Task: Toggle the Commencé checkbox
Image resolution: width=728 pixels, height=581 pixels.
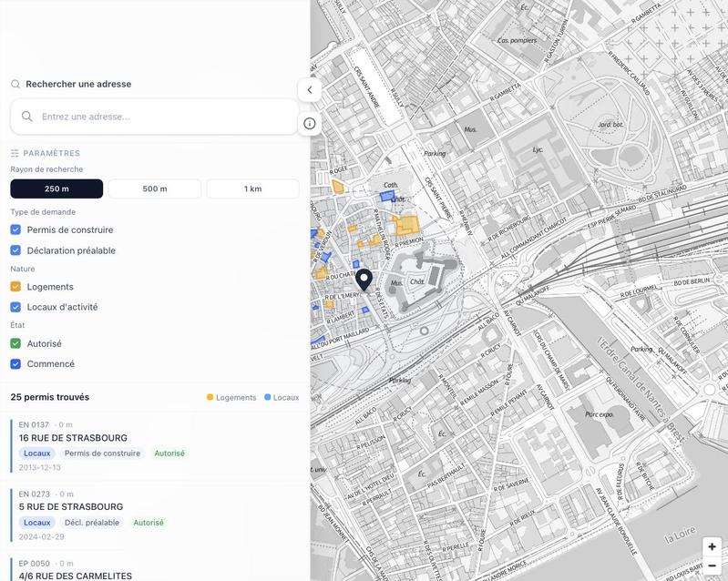Action: coord(15,364)
